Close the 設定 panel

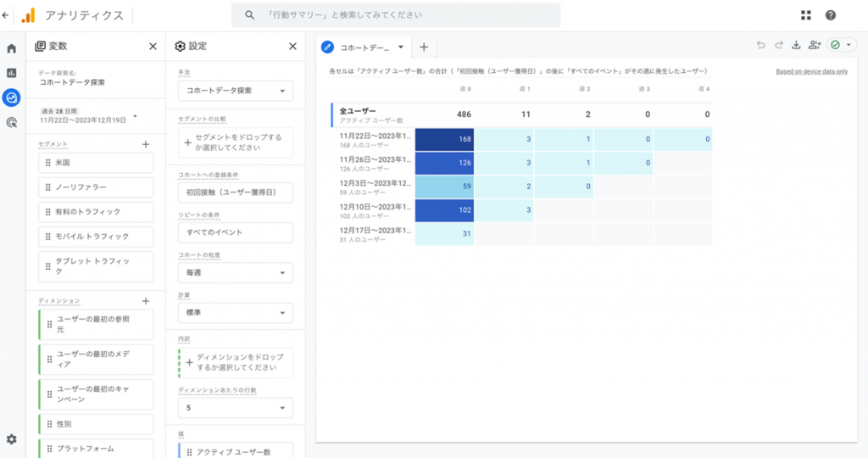click(x=292, y=47)
